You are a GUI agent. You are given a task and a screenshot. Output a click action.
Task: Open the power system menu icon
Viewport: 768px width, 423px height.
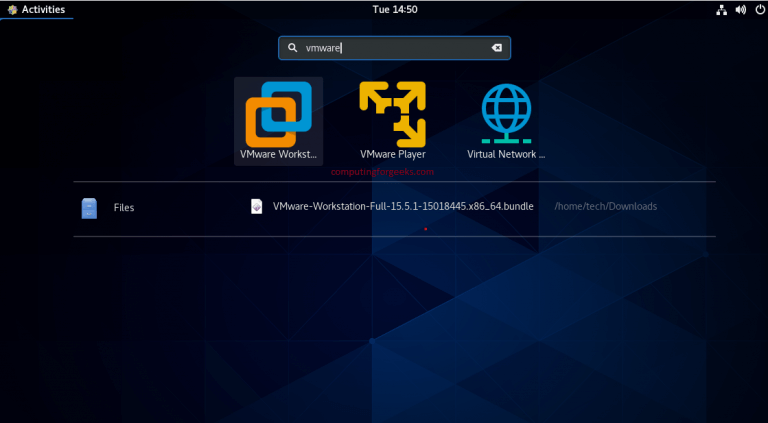758,10
